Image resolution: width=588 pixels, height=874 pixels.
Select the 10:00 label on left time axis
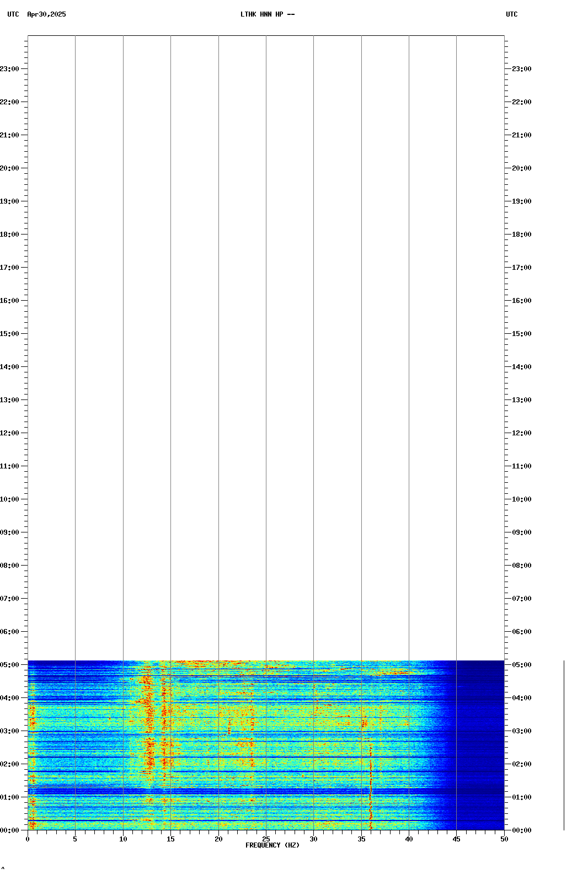pos(9,499)
